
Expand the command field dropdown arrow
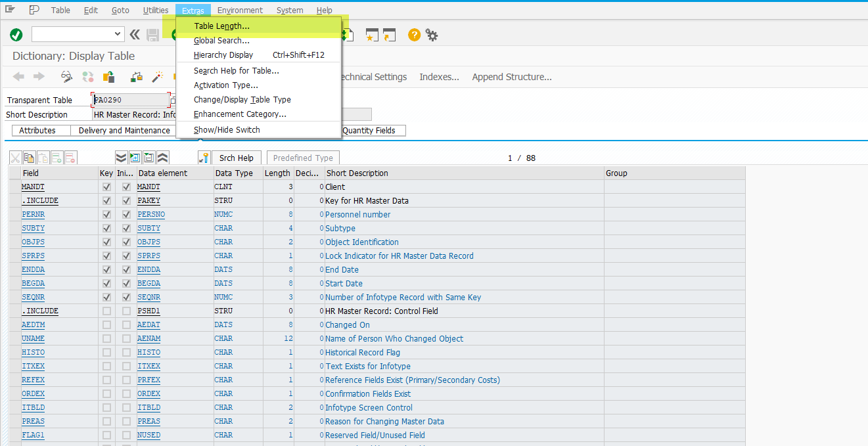[x=118, y=34]
